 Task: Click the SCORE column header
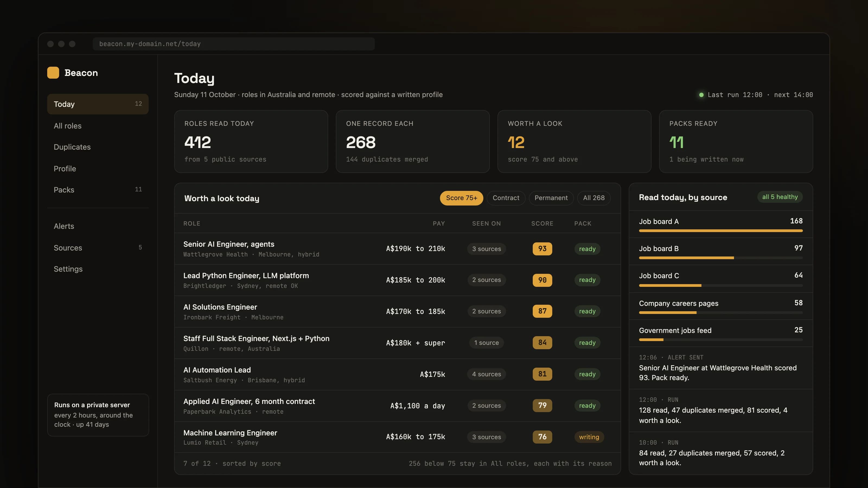(542, 223)
